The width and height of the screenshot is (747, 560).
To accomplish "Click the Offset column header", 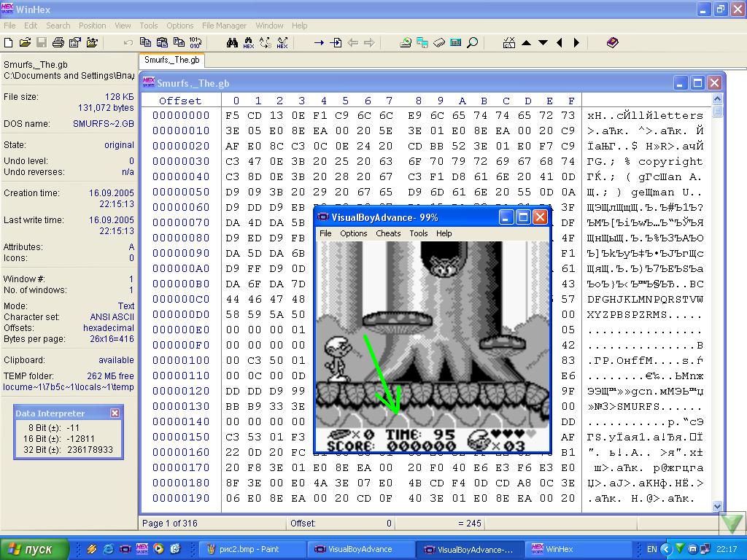I will pyautogui.click(x=180, y=101).
